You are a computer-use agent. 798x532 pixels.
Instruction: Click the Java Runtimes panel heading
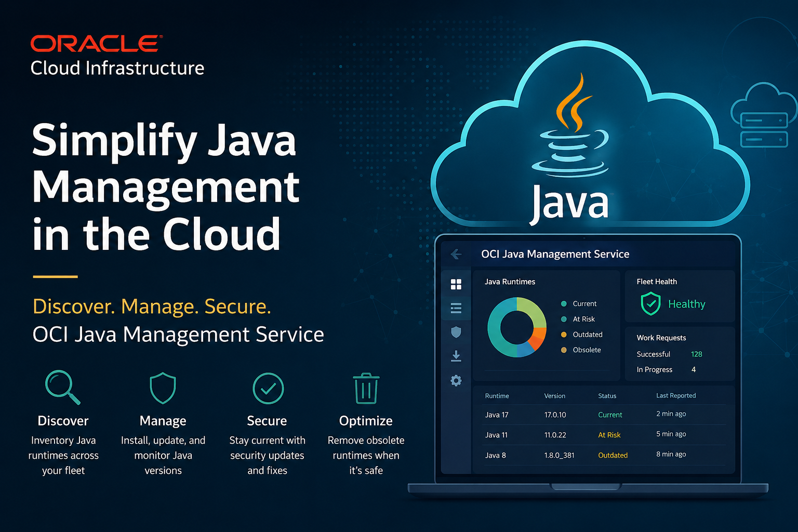(510, 282)
